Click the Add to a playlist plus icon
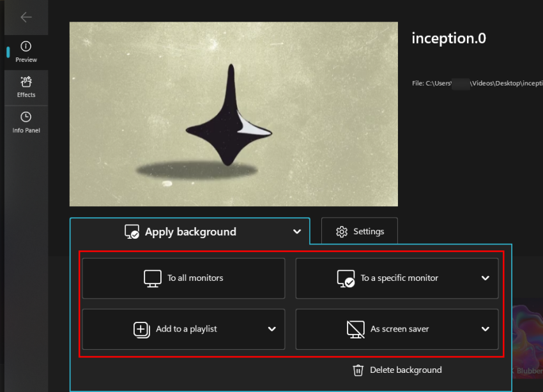Screen dimensions: 543x392 pyautogui.click(x=141, y=329)
